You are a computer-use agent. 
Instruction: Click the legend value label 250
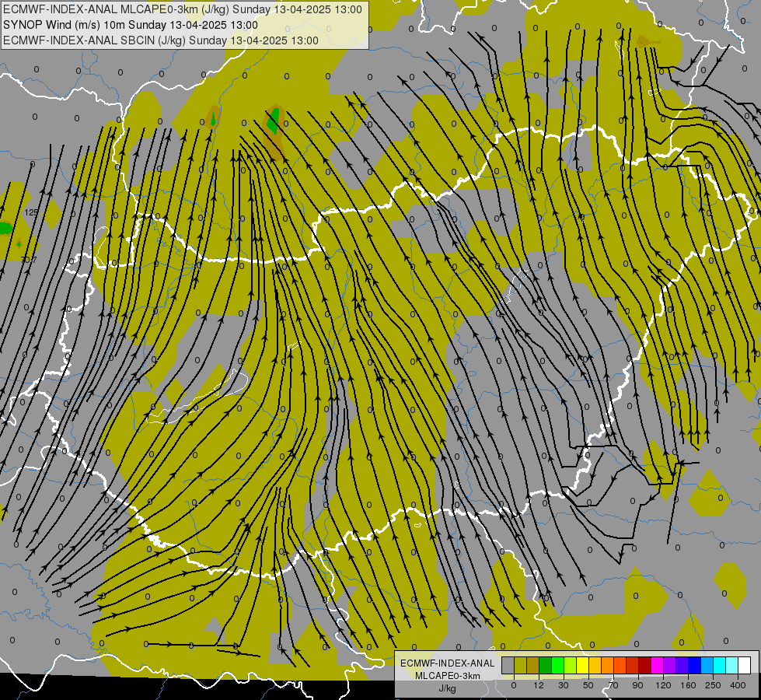pyautogui.click(x=713, y=685)
